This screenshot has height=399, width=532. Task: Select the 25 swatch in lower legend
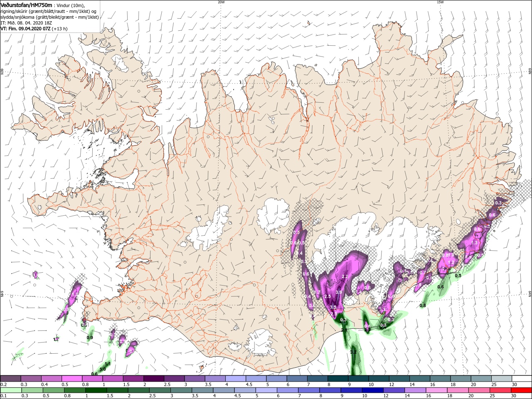(x=501, y=390)
